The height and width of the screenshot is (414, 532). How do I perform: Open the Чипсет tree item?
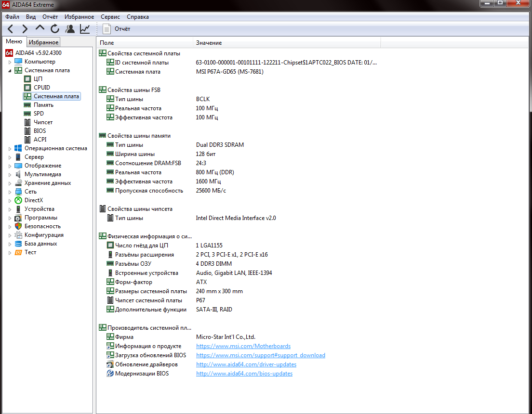(x=43, y=122)
